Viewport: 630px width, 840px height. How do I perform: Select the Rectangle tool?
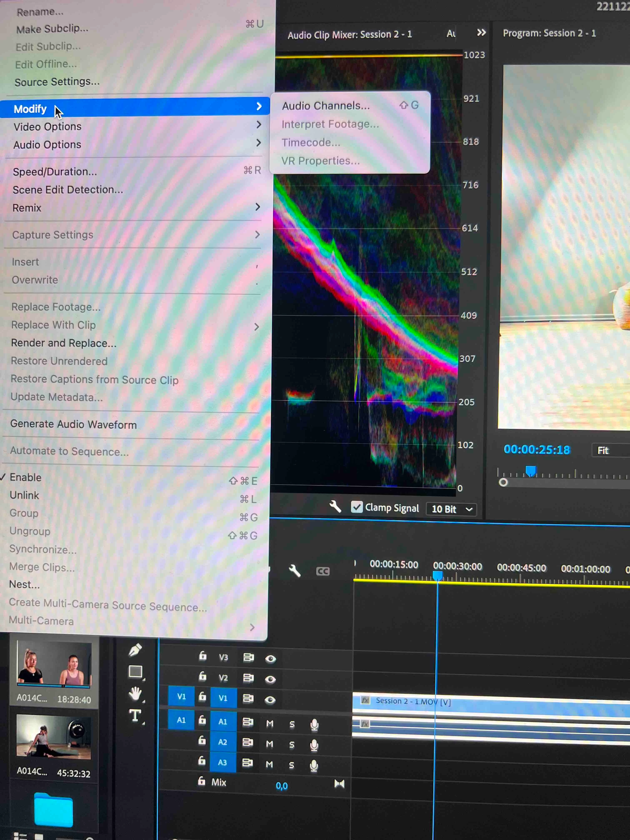click(x=136, y=672)
